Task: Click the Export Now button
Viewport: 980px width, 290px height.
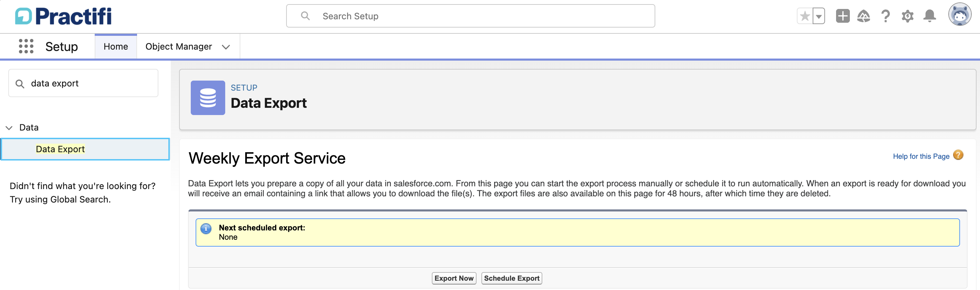Action: tap(454, 278)
